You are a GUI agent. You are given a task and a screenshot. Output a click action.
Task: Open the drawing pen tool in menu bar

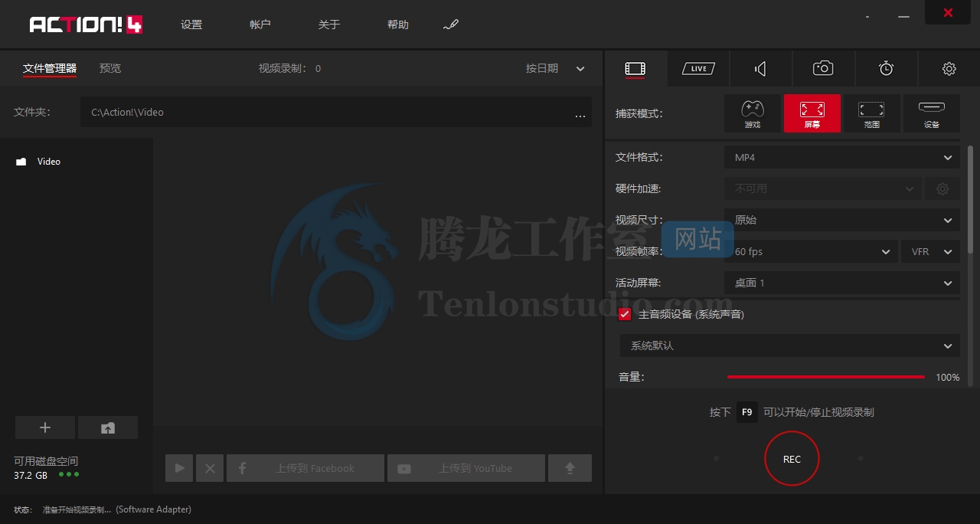tap(451, 25)
